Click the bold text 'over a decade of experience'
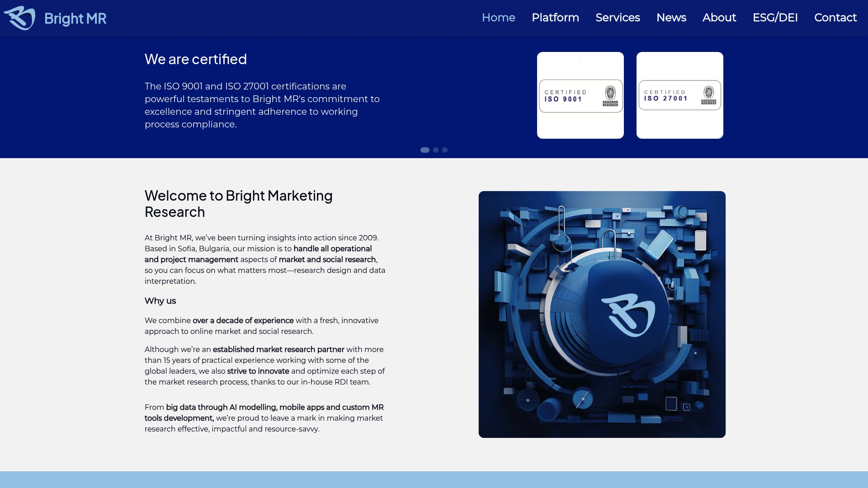 [243, 320]
